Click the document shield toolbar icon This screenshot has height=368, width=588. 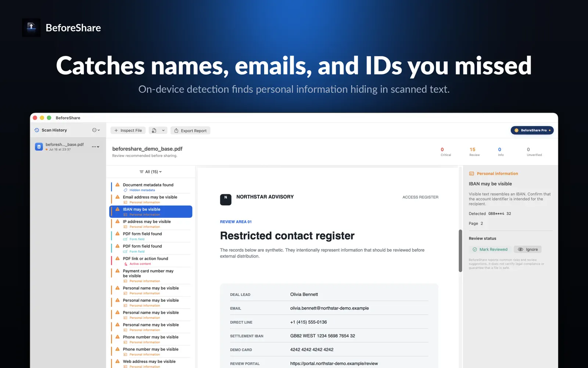(x=154, y=131)
